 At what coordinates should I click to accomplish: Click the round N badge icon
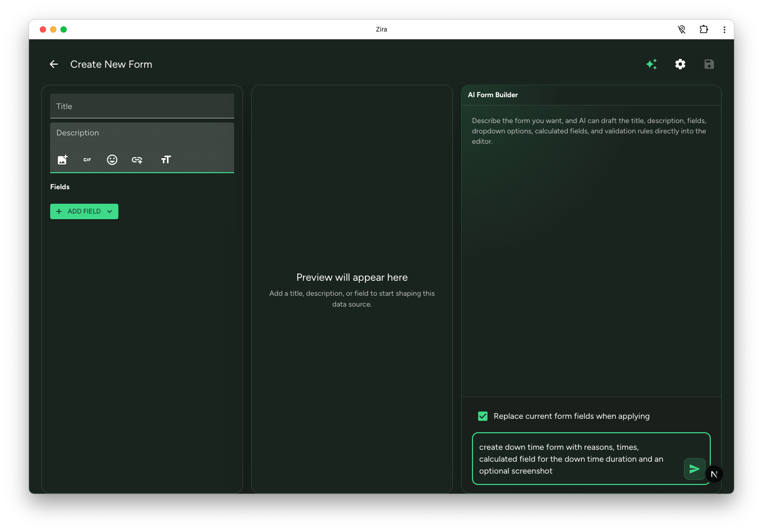click(x=714, y=474)
